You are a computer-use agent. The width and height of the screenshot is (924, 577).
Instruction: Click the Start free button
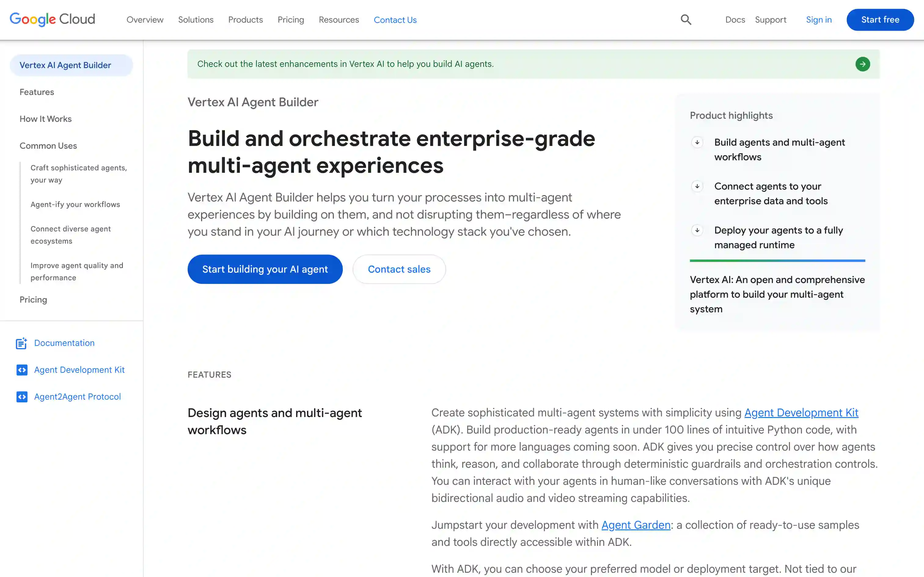point(880,20)
